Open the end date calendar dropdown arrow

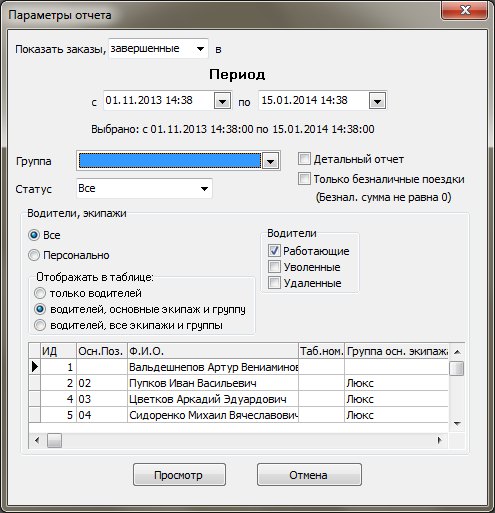coord(377,101)
